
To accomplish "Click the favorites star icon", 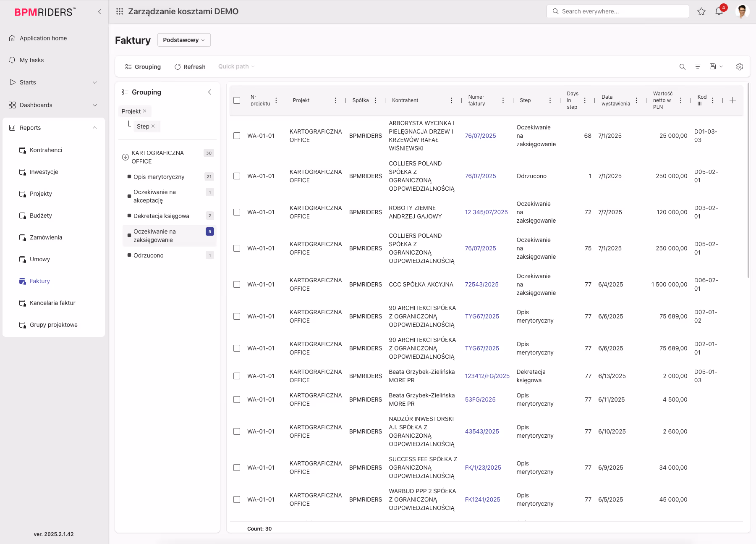I will (x=701, y=11).
